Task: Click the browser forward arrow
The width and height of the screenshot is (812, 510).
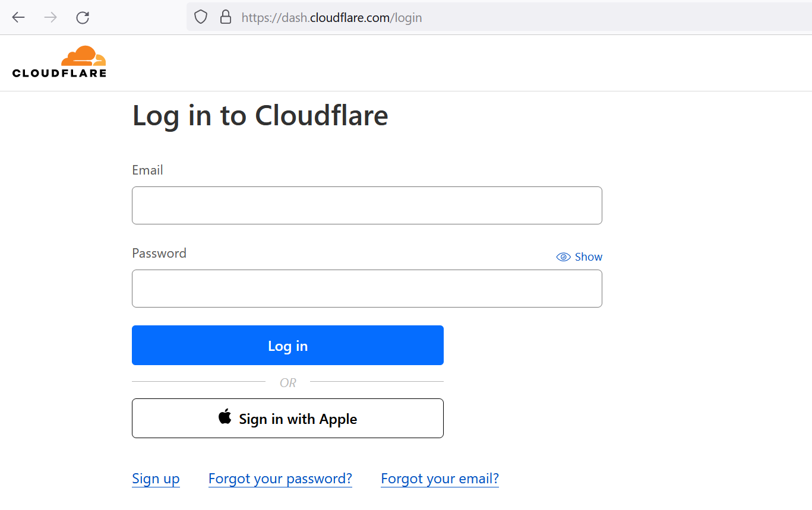Action: pyautogui.click(x=50, y=17)
